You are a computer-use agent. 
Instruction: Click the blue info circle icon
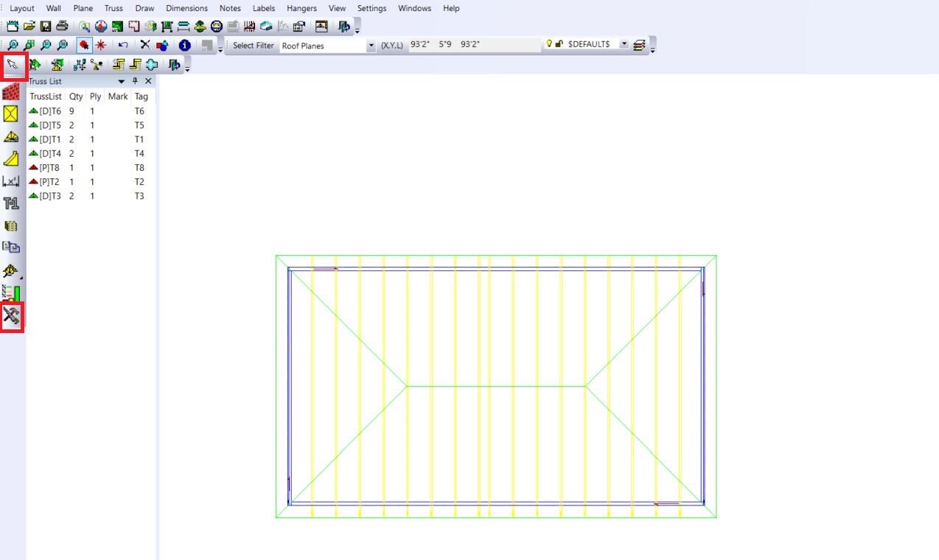point(185,45)
